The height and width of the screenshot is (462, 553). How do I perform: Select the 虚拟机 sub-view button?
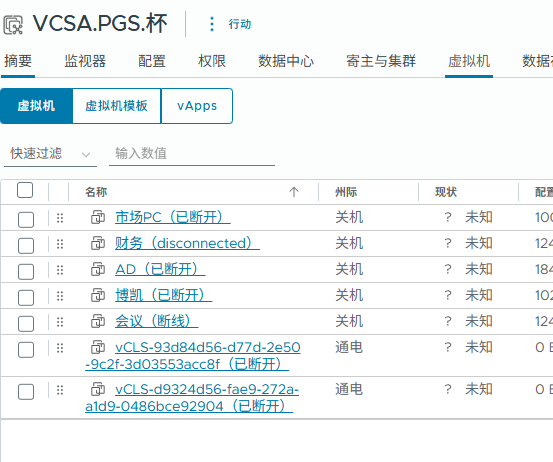(x=36, y=106)
